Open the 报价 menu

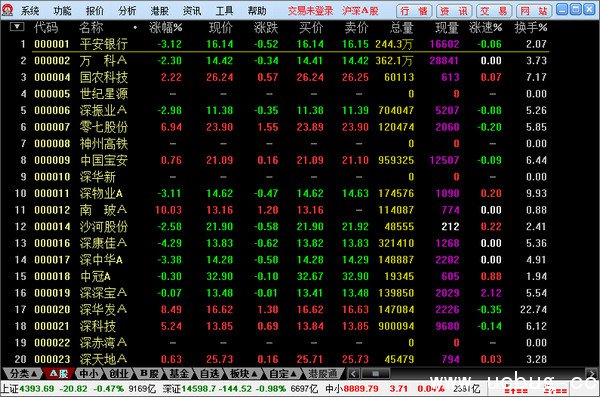point(95,11)
